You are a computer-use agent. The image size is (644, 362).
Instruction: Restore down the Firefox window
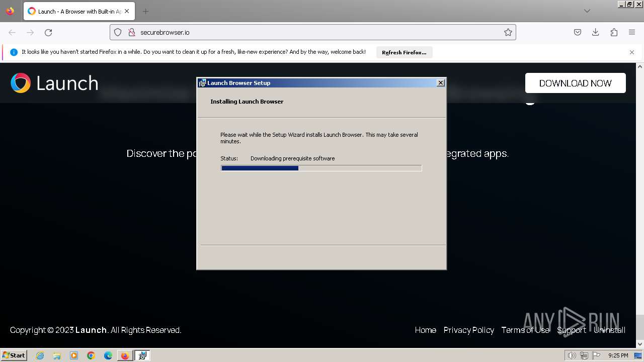(630, 4)
